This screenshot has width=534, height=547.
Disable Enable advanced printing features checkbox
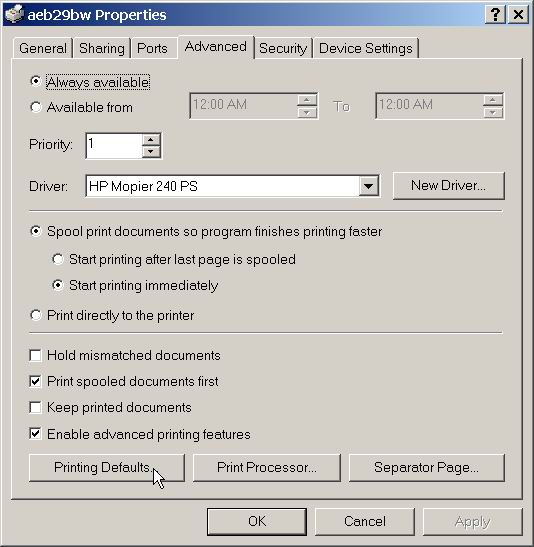tap(36, 434)
